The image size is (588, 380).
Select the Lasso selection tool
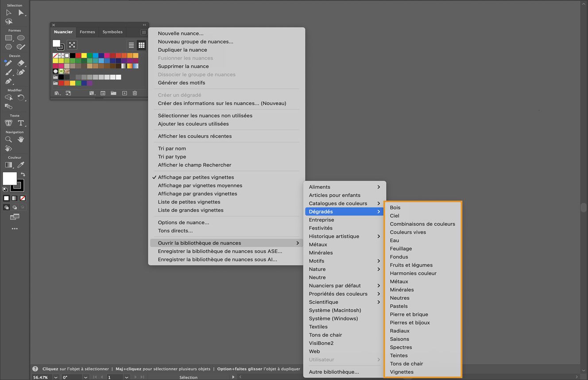8,22
